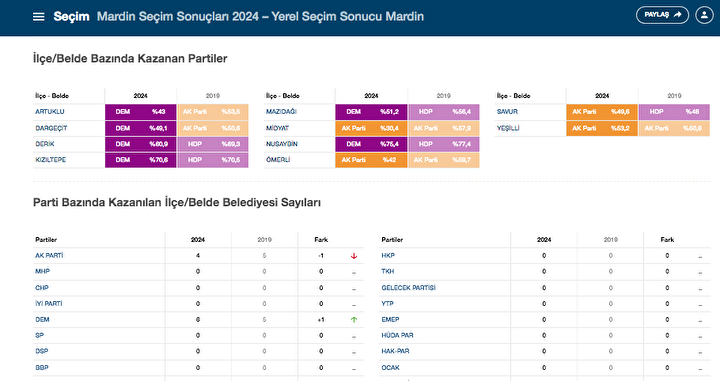The height and width of the screenshot is (381, 720).
Task: Click the PAYLAŞ share button
Action: click(x=662, y=15)
